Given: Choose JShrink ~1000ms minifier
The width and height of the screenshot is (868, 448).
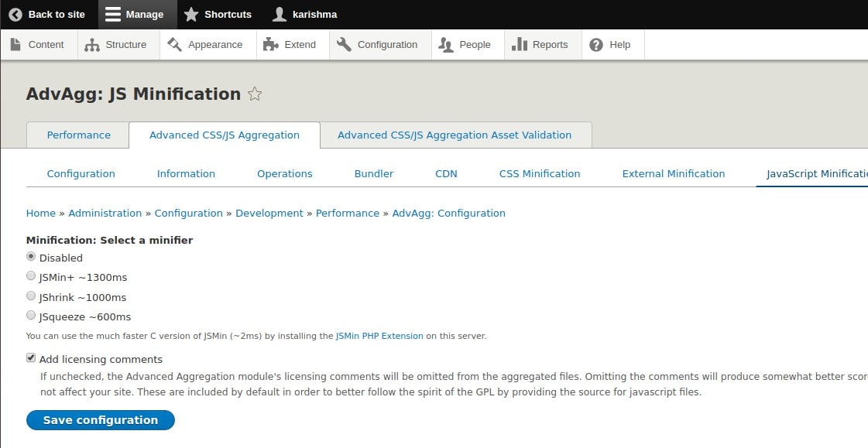Looking at the screenshot, I should pos(31,296).
